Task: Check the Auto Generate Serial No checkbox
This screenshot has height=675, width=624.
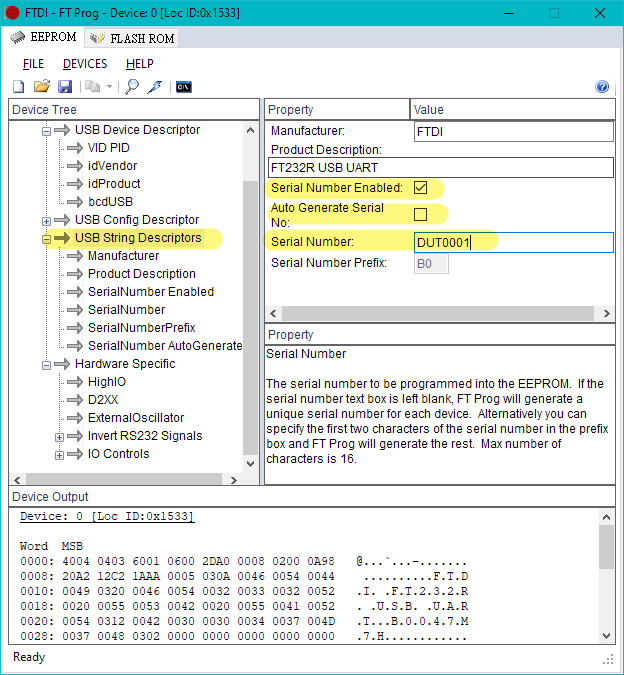Action: [x=420, y=214]
